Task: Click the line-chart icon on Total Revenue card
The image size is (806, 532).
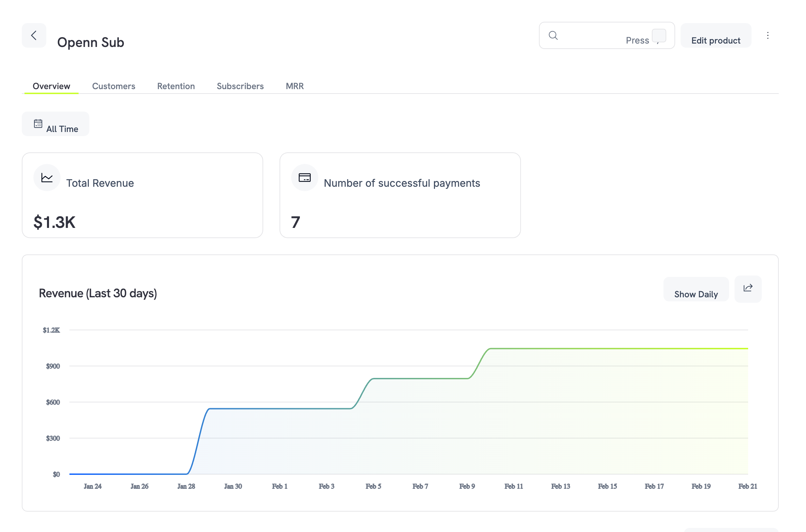Action: pos(47,177)
